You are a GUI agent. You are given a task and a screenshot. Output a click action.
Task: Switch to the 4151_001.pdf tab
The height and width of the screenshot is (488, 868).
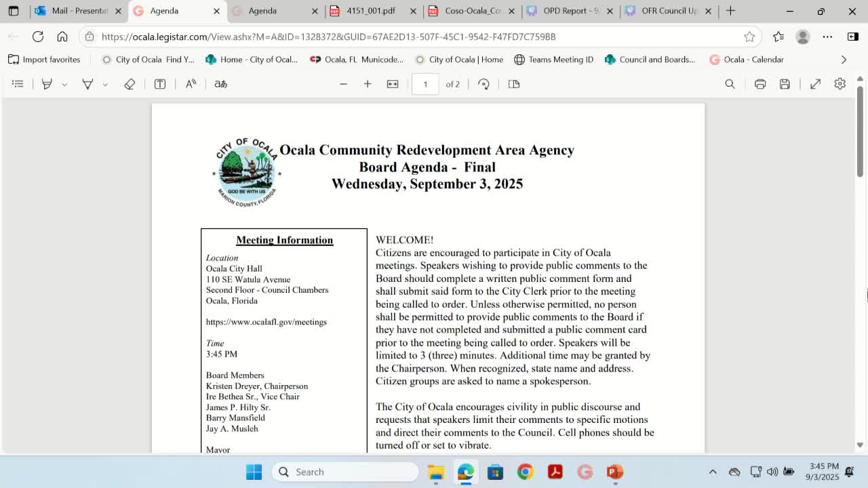372,11
